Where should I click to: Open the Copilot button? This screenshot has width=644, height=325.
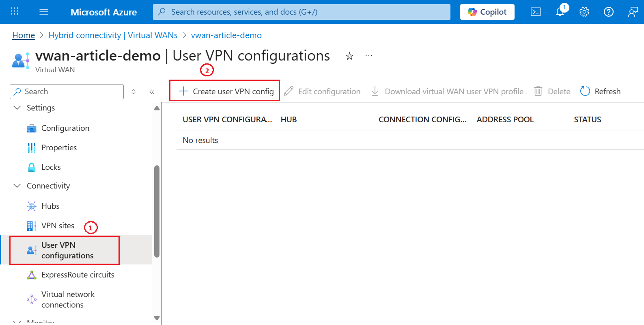(487, 12)
